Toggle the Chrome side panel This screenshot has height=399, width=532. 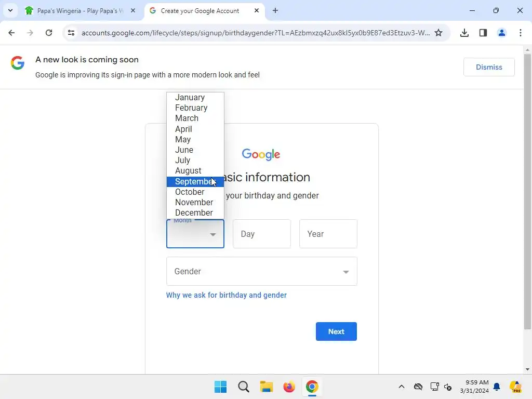[x=483, y=33]
